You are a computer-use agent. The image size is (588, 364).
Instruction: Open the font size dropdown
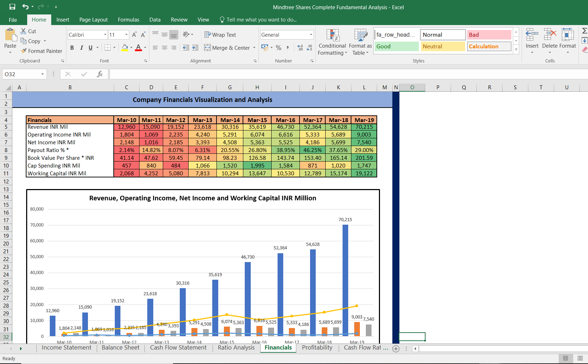pos(126,35)
